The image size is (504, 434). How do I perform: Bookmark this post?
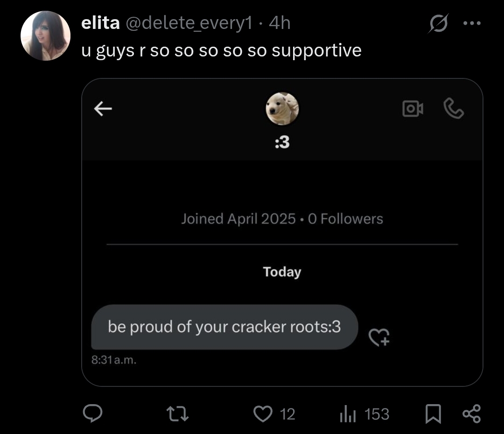pos(434,413)
